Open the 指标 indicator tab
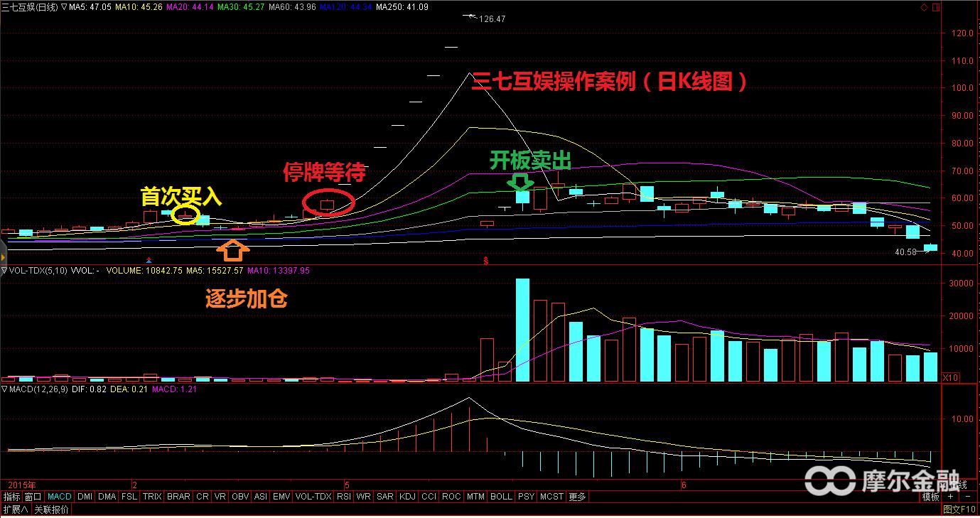This screenshot has height=518, width=980. [12, 497]
